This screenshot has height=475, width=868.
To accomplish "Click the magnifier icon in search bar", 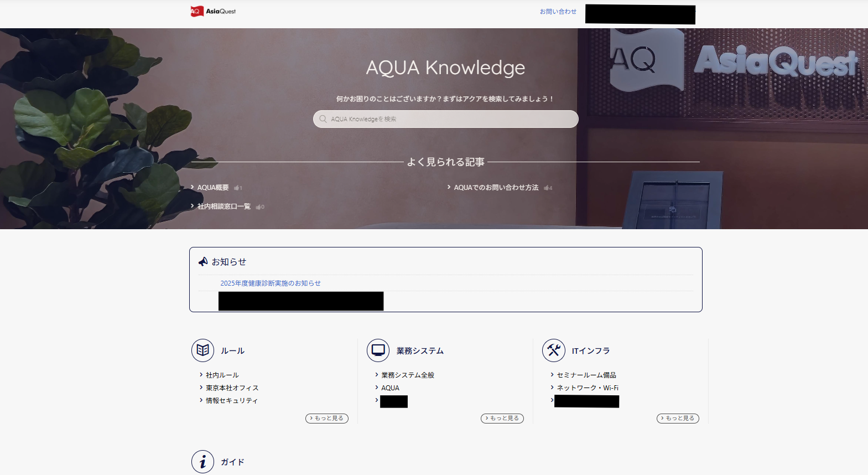I will [323, 119].
